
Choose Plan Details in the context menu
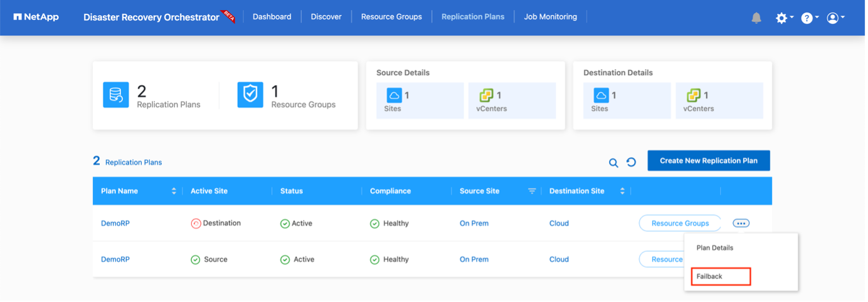click(715, 247)
